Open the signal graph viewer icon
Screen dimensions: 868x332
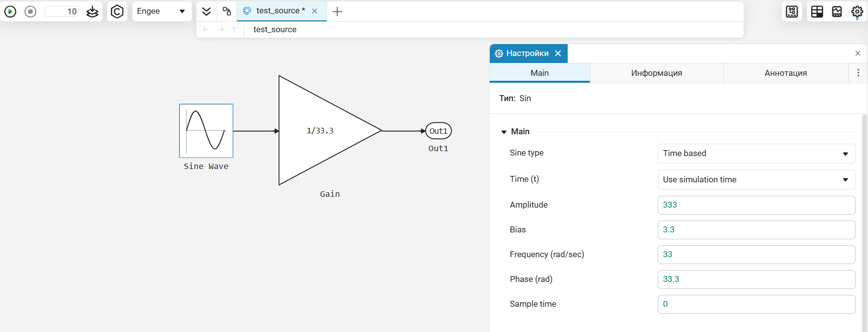coord(837,11)
